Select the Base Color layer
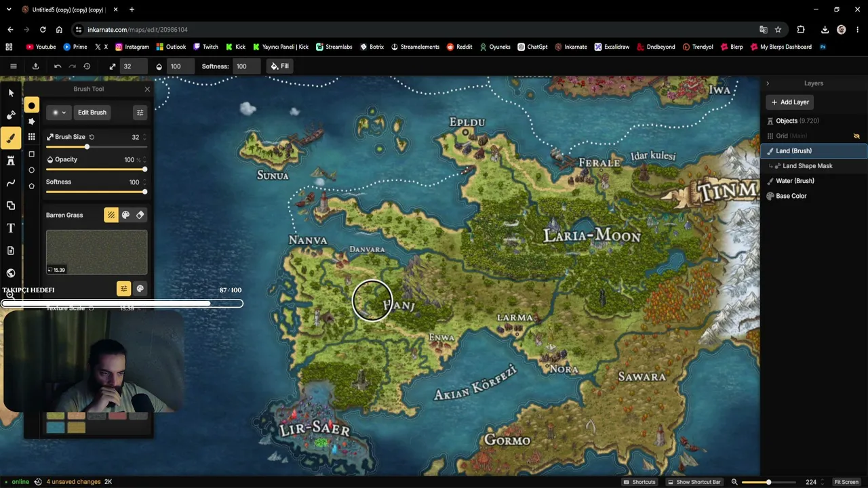The width and height of the screenshot is (868, 488). click(x=813, y=196)
